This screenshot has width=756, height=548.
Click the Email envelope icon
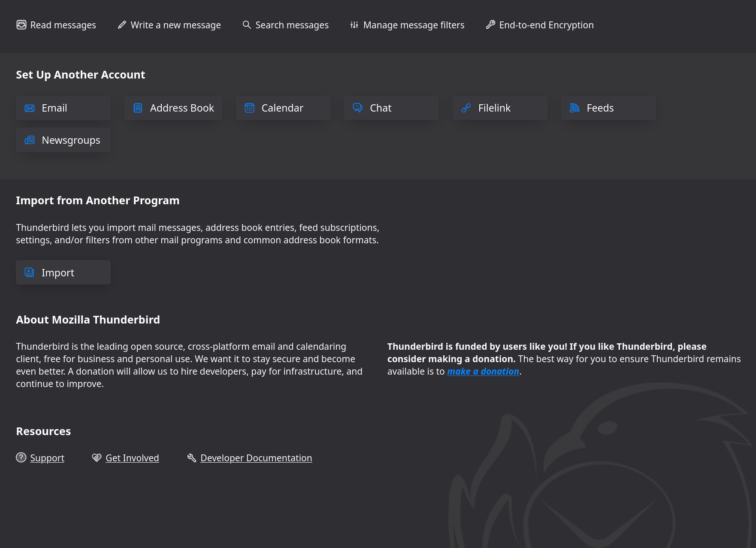pos(30,108)
